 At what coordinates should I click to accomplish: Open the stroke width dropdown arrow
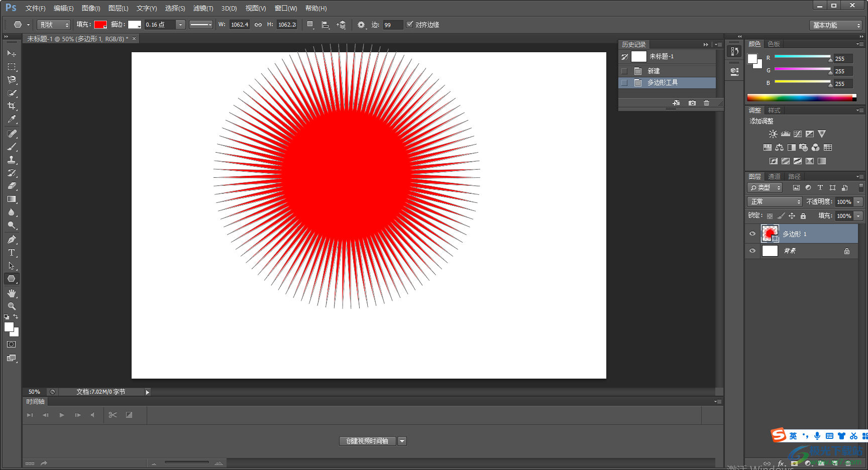[x=180, y=25]
